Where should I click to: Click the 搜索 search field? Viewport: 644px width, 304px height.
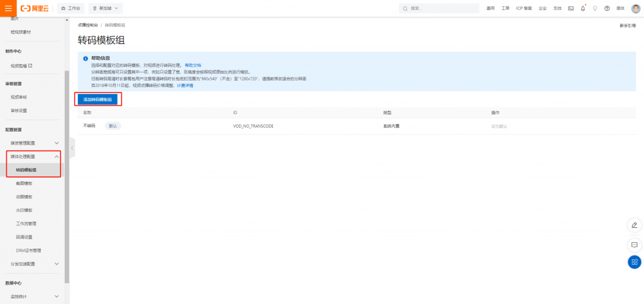[x=438, y=8]
